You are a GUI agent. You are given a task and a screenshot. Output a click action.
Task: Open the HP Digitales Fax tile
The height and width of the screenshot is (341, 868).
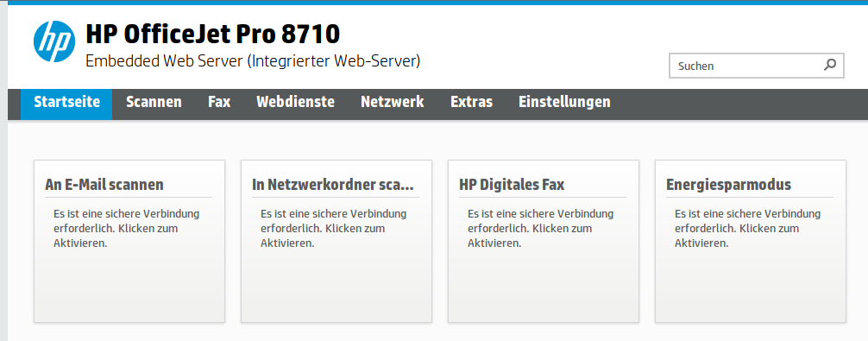[x=543, y=242]
